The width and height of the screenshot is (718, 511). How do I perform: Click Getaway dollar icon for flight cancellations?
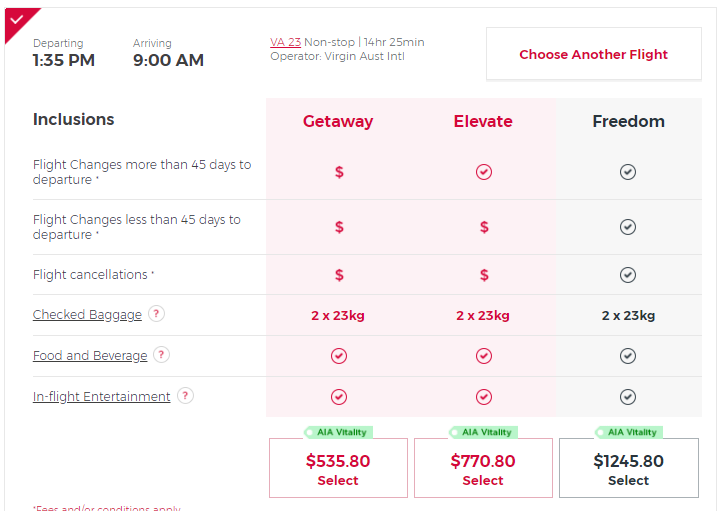point(339,275)
